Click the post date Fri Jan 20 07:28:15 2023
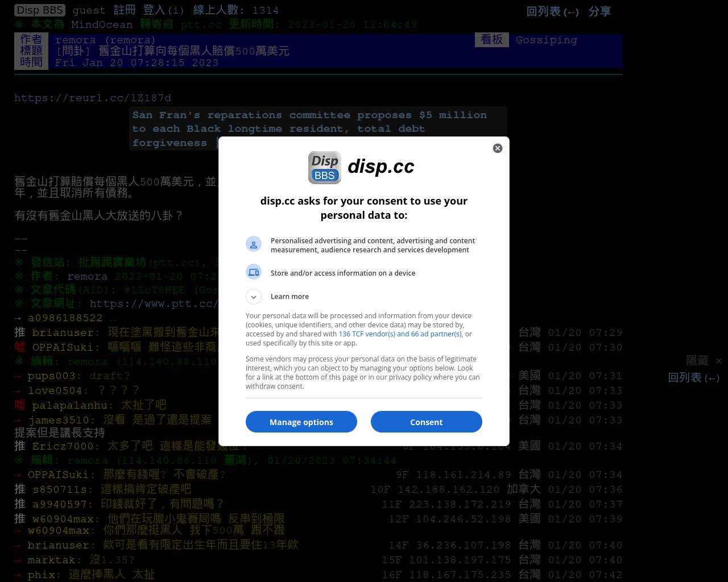The image size is (728, 582). click(136, 63)
